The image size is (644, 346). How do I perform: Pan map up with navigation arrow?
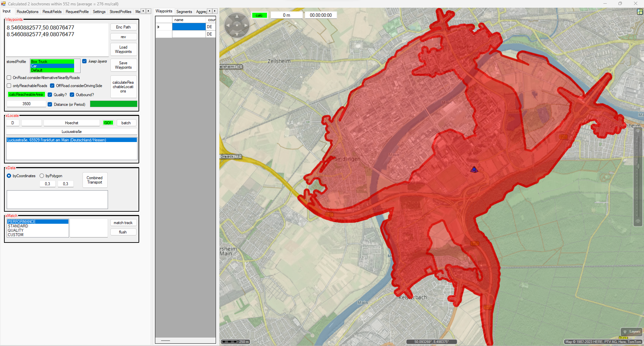coord(237,16)
